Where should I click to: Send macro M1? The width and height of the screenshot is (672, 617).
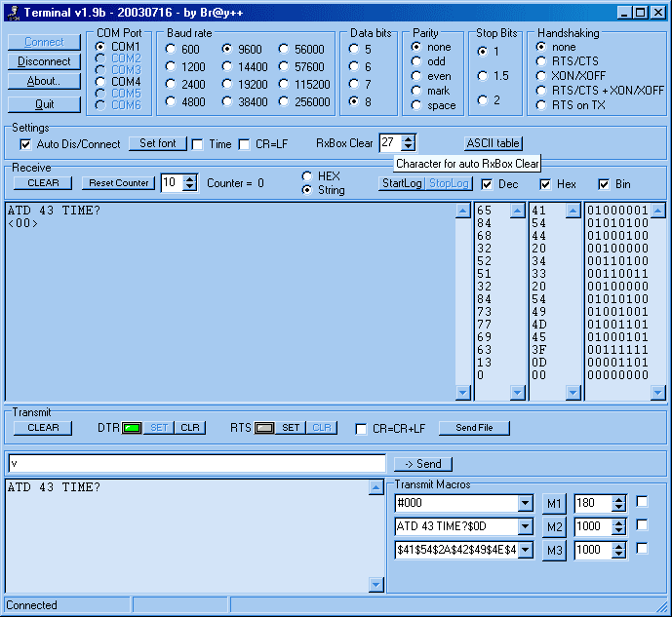554,504
